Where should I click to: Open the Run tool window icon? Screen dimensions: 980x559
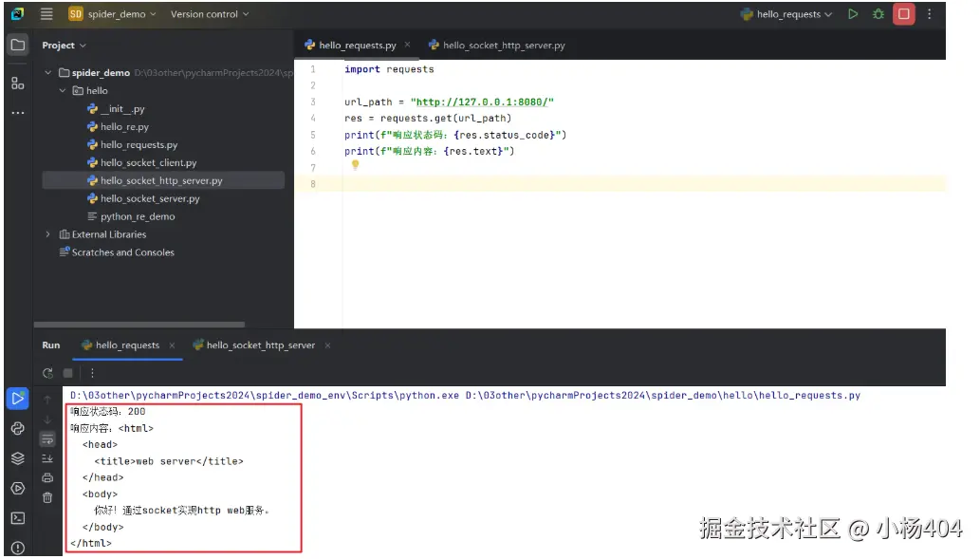(x=17, y=399)
